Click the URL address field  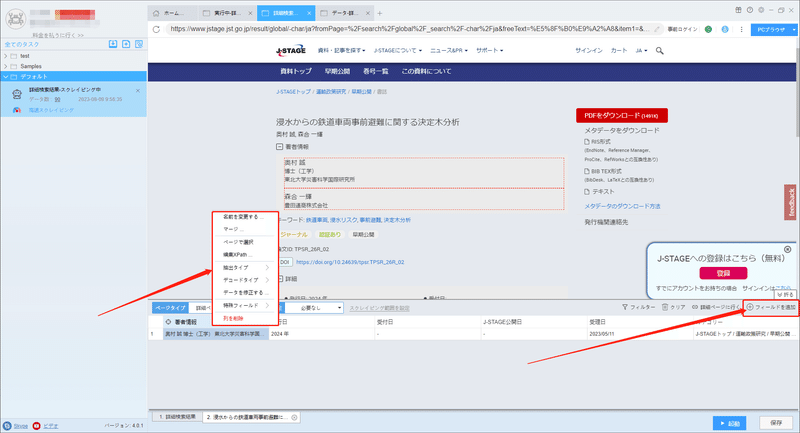coord(409,29)
